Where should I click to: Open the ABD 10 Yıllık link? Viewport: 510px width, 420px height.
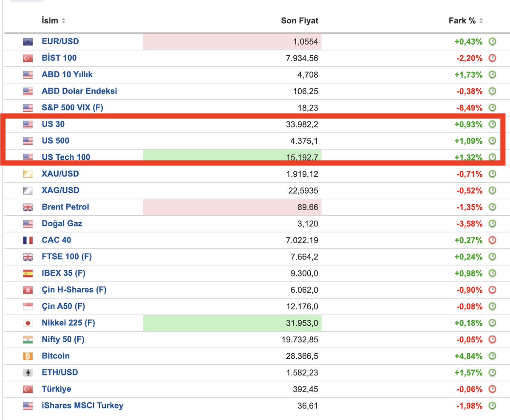[67, 75]
